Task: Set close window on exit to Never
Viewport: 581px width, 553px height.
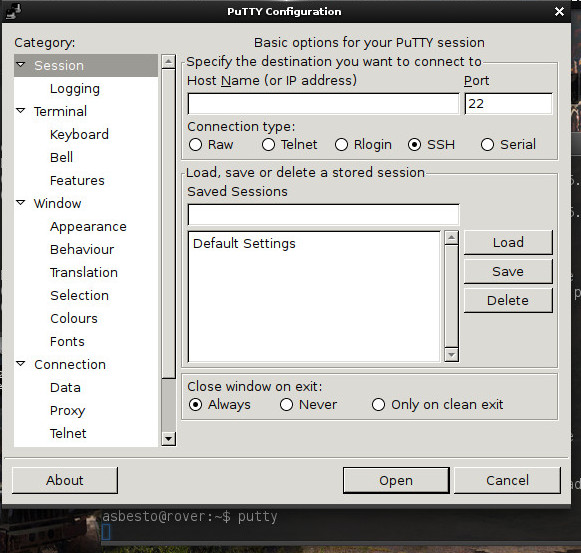Action: coord(286,404)
